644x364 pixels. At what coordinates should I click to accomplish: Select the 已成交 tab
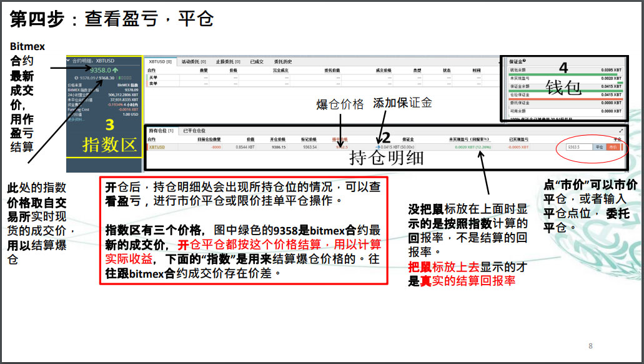257,62
